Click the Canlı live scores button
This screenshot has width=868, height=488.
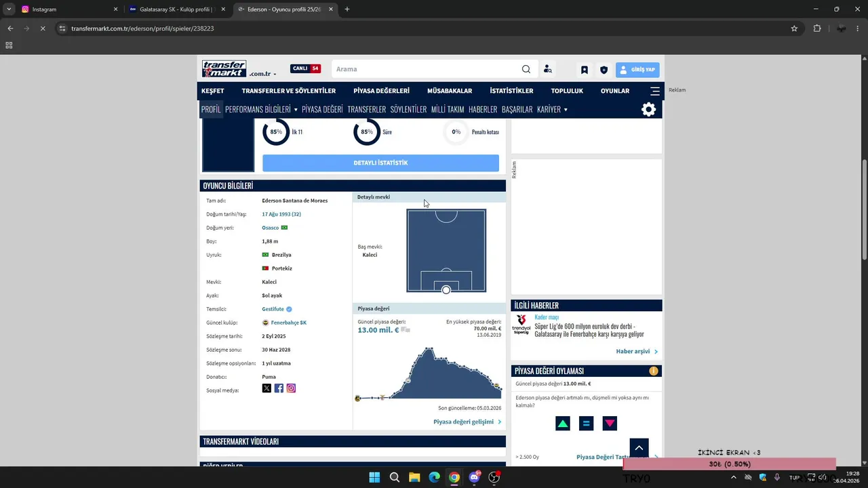(x=305, y=68)
